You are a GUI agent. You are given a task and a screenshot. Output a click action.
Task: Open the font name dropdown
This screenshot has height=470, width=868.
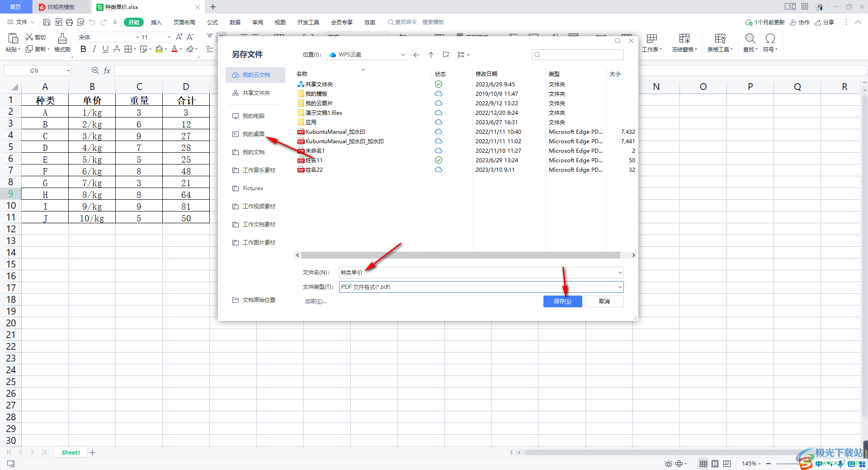[137, 37]
